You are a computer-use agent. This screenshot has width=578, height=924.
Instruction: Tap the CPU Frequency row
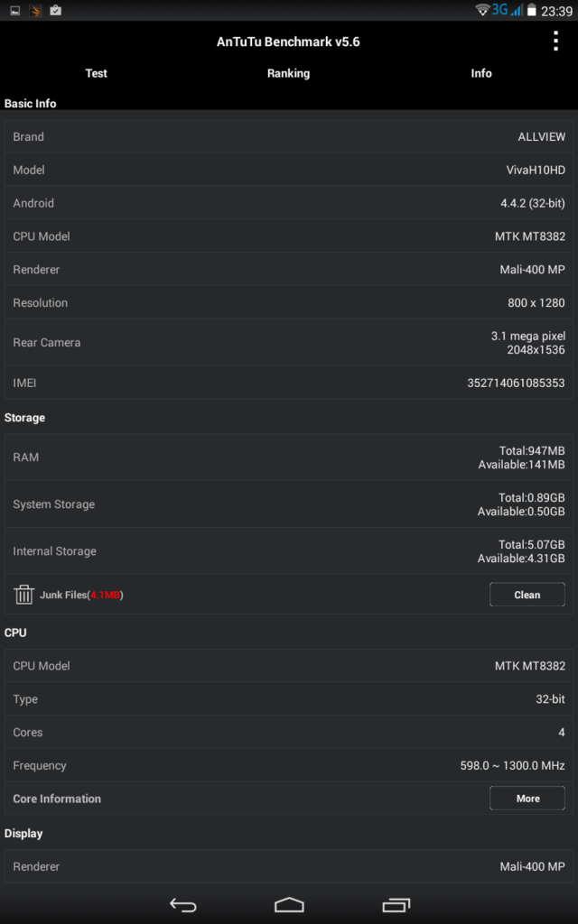click(x=289, y=765)
